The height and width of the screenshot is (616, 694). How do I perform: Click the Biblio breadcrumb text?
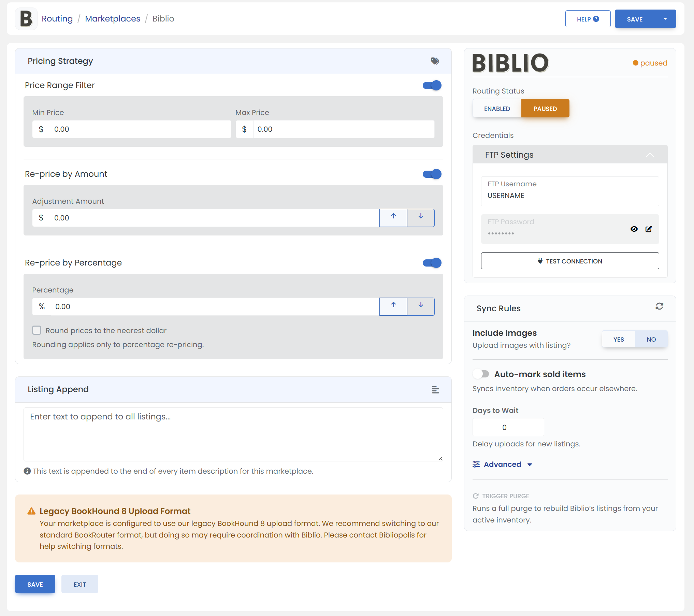163,19
